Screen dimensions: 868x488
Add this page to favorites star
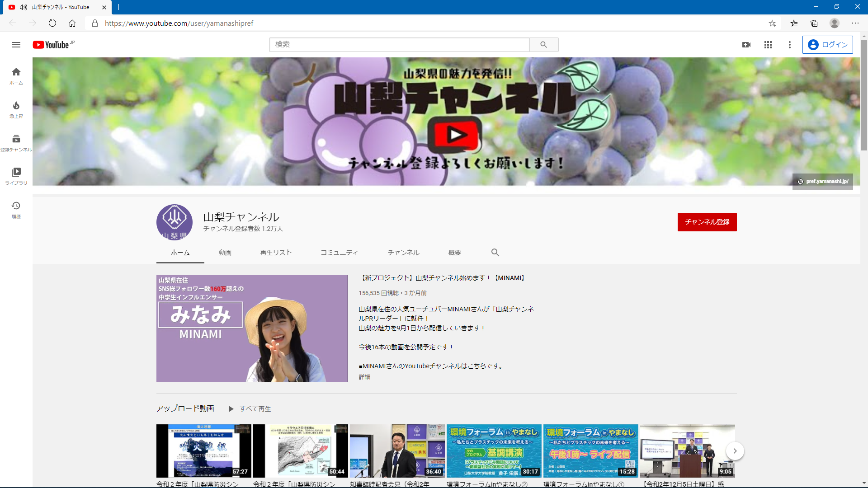772,23
